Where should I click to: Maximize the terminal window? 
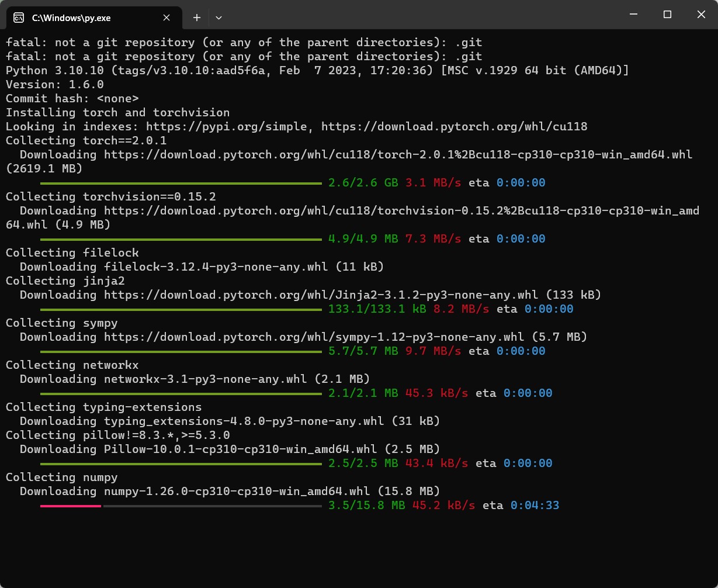coord(667,15)
